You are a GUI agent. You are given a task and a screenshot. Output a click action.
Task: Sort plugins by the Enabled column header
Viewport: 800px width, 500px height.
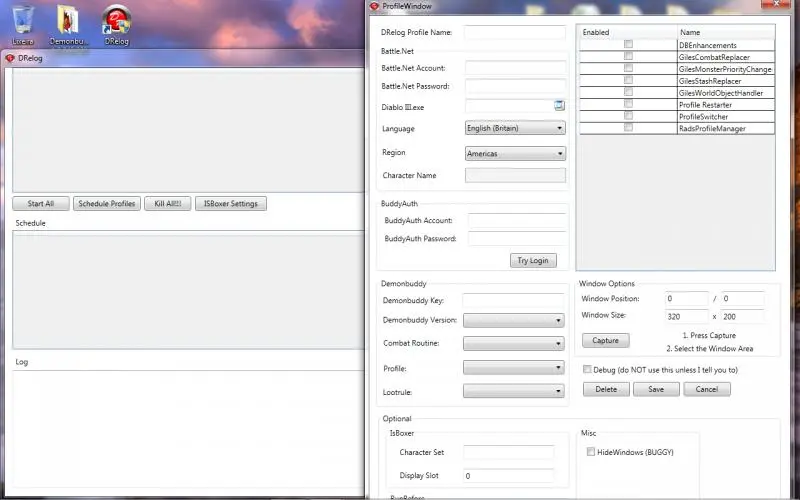[x=628, y=32]
